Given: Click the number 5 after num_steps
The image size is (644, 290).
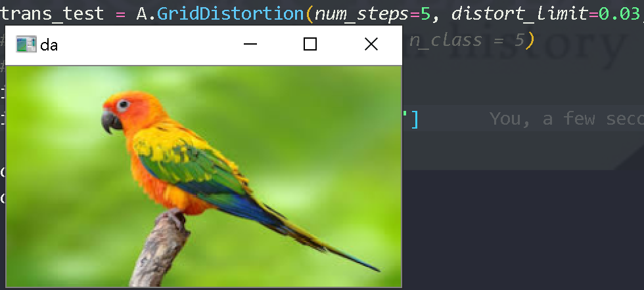Looking at the screenshot, I should (x=425, y=14).
